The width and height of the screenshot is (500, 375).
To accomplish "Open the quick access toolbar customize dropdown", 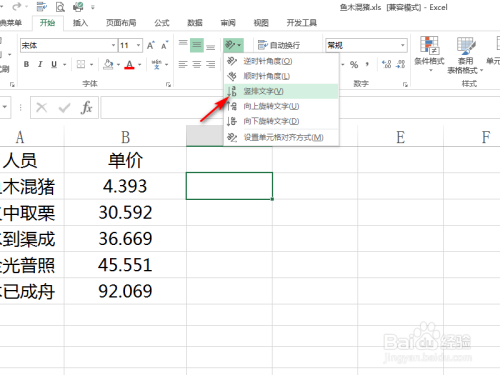I will [92, 7].
